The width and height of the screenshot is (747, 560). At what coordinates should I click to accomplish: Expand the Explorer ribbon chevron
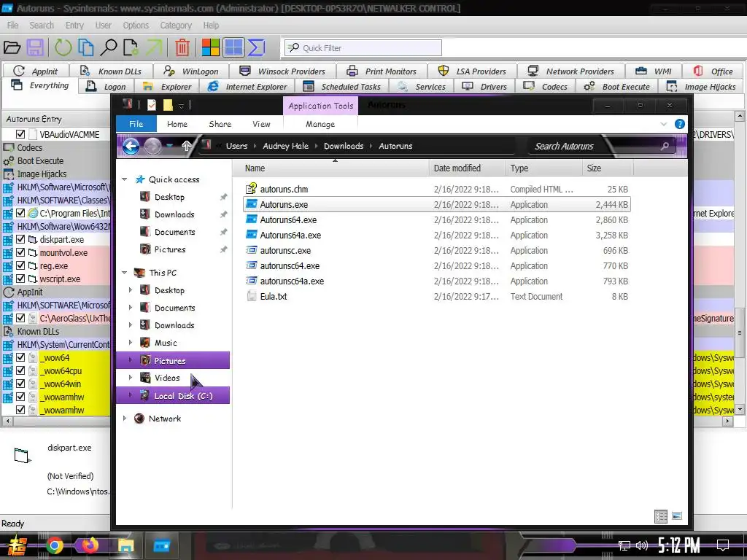pos(664,124)
